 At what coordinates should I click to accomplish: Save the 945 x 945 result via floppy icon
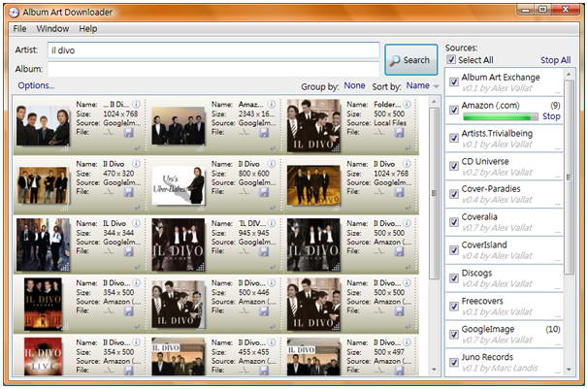click(264, 251)
